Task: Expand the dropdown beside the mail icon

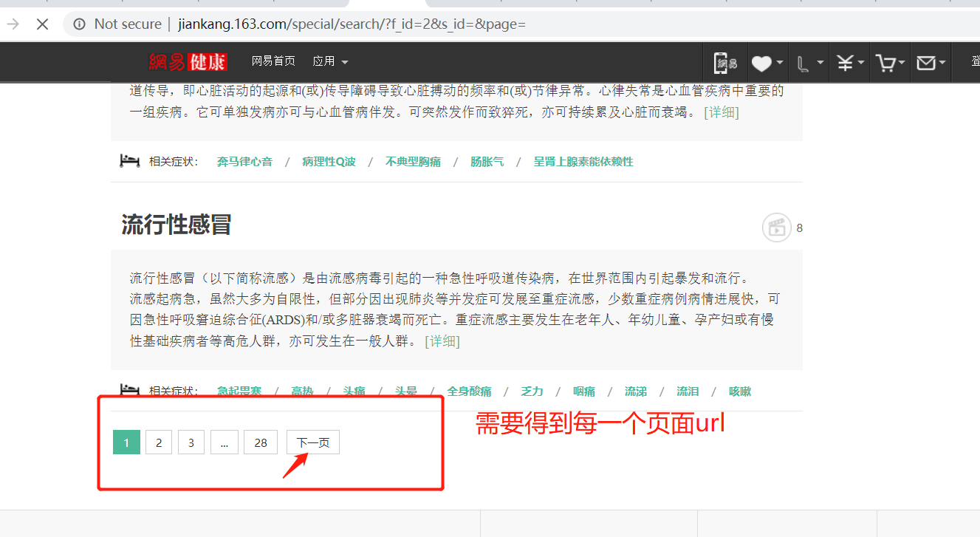Action: [x=941, y=62]
